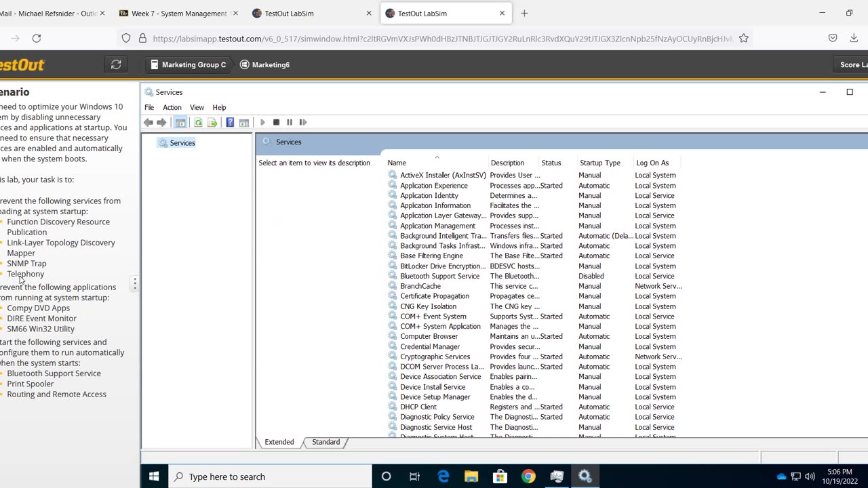This screenshot has width=868, height=488.
Task: Select the Computer Browser service
Action: 534,336
